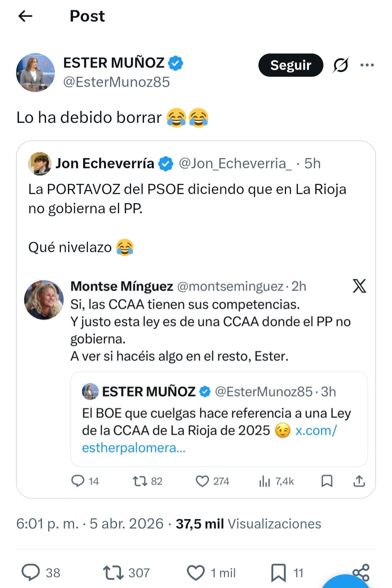
Task: Open the three-dot more options menu
Action: (367, 65)
